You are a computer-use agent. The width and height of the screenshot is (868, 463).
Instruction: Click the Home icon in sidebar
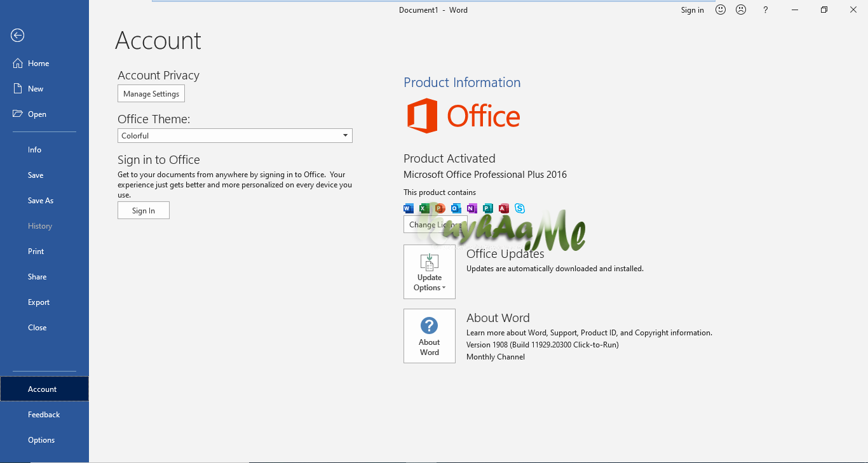click(x=18, y=64)
